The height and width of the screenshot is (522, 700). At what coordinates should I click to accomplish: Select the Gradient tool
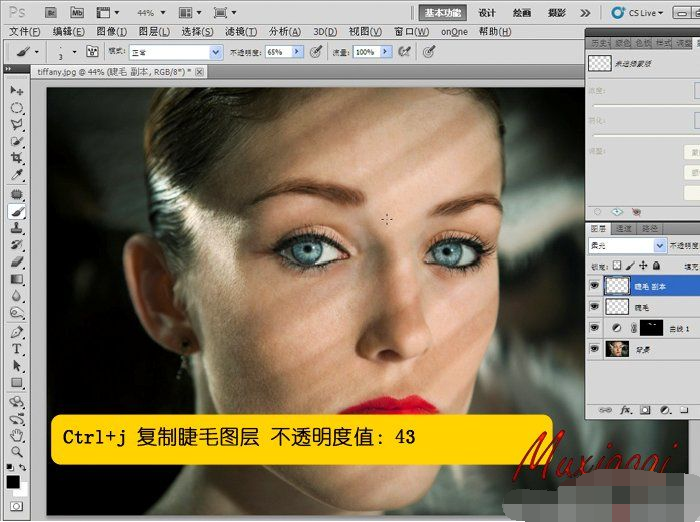coord(17,279)
